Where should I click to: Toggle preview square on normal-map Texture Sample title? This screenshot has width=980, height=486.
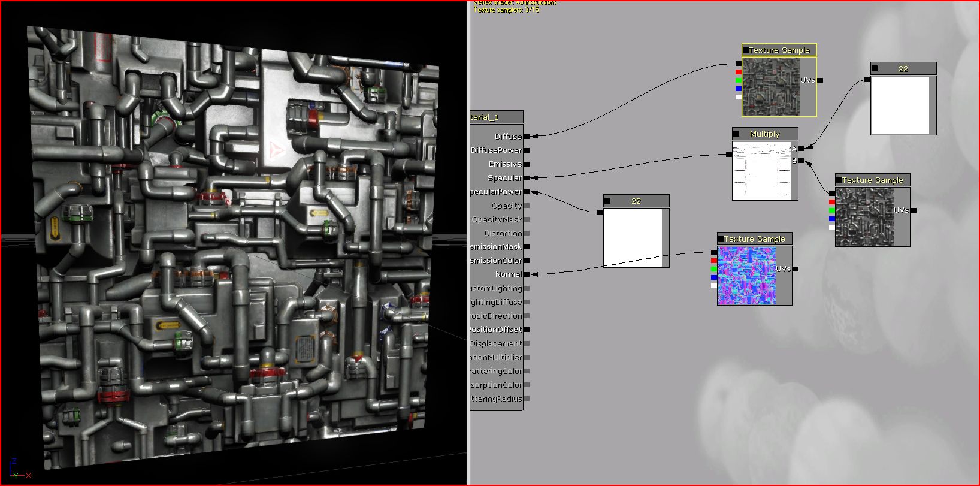[721, 239]
